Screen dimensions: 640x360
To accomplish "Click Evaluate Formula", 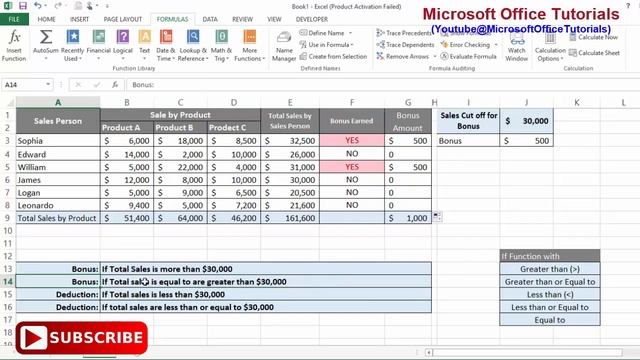I will pos(469,56).
